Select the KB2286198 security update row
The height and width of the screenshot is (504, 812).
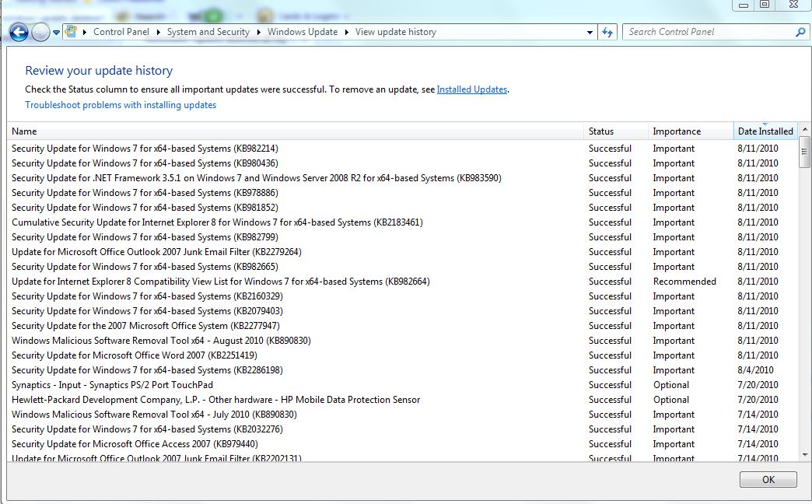pyautogui.click(x=402, y=370)
